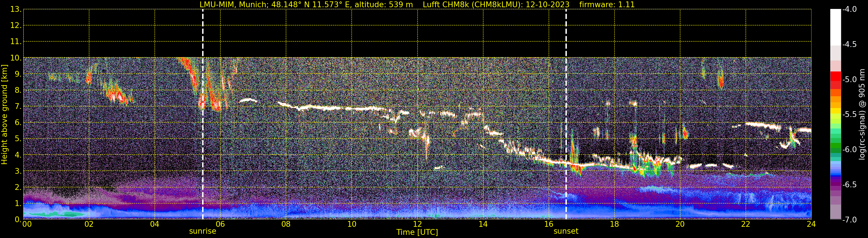Screen dimensions: 868x238
Task: Click the '5.' height axis tick label
Action: [18, 139]
